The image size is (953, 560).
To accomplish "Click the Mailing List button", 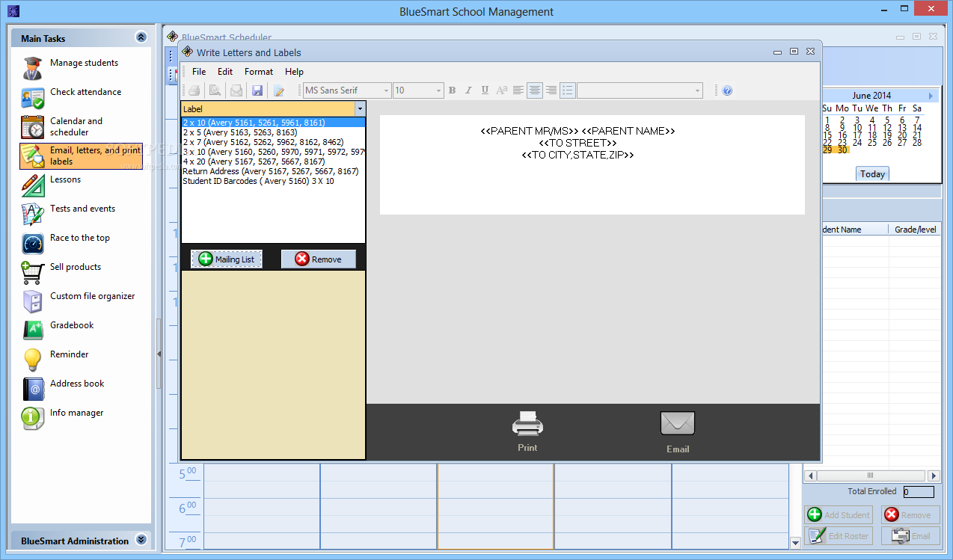I will (227, 259).
